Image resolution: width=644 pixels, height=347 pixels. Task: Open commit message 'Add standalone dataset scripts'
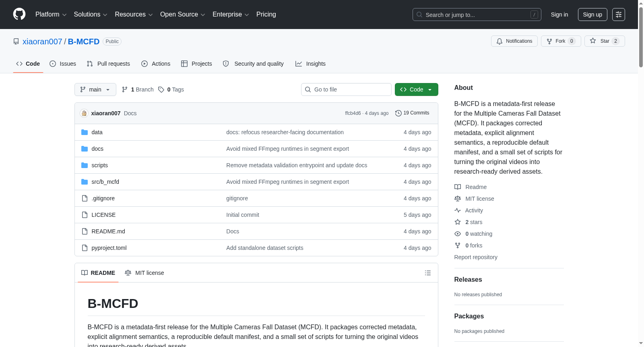(x=265, y=248)
